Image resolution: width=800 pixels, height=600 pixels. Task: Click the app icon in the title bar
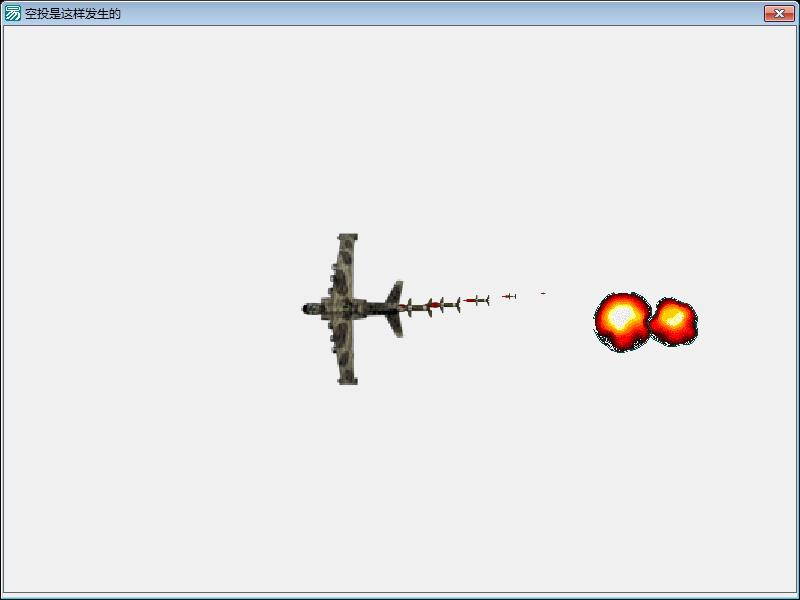(x=13, y=13)
